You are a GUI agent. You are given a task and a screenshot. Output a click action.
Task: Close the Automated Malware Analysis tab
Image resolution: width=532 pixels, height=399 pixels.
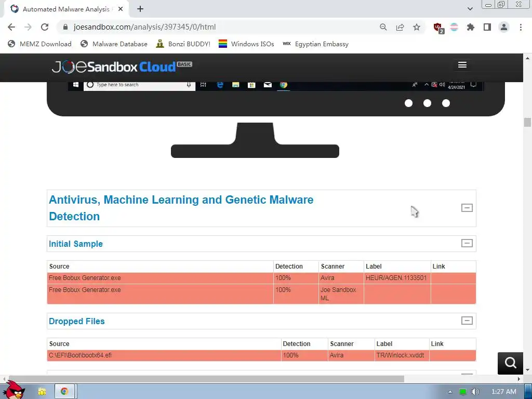121,9
